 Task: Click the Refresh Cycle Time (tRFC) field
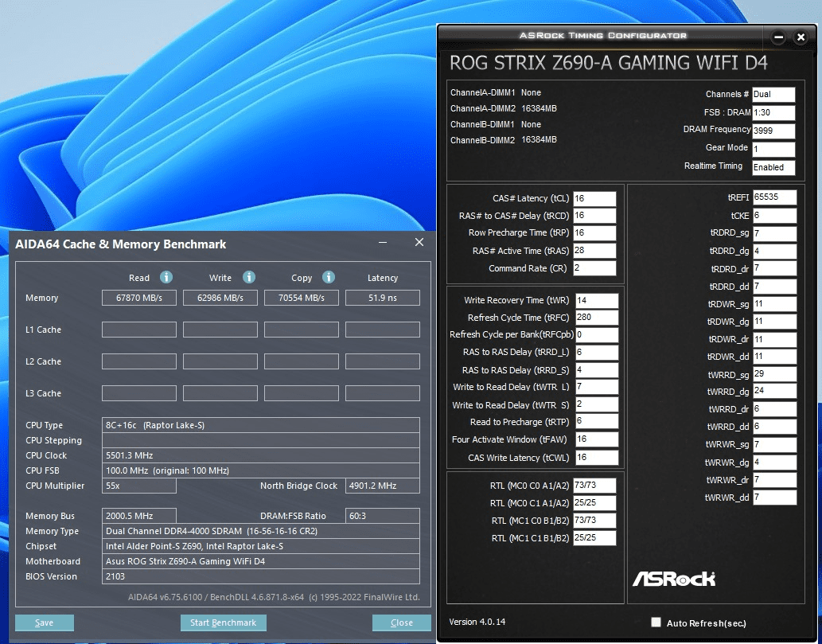click(x=597, y=318)
